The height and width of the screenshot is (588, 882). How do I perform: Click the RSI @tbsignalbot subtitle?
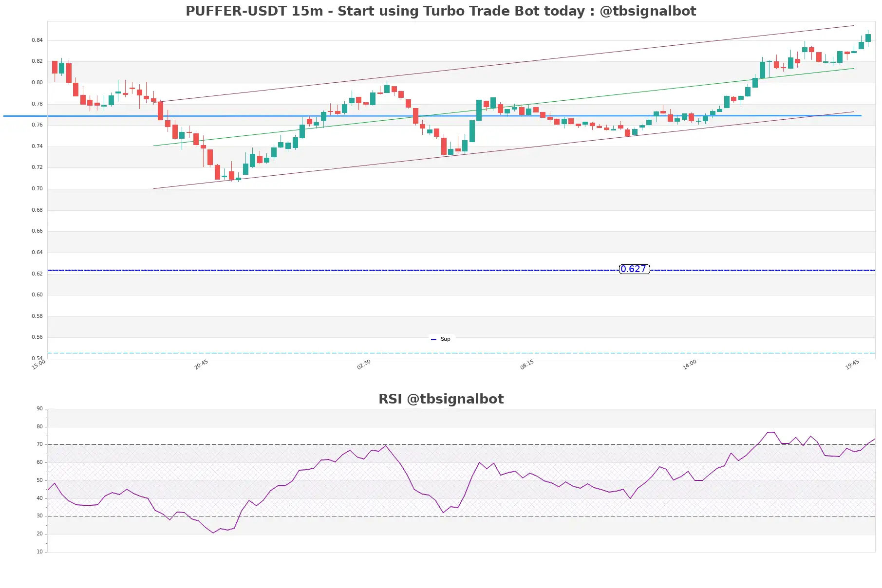click(441, 399)
